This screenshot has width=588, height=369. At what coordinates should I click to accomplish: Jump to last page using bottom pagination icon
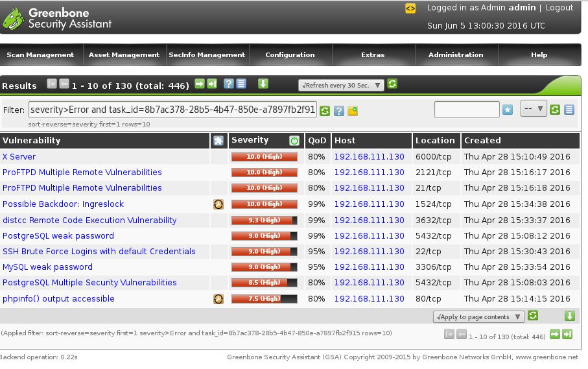coord(567,334)
